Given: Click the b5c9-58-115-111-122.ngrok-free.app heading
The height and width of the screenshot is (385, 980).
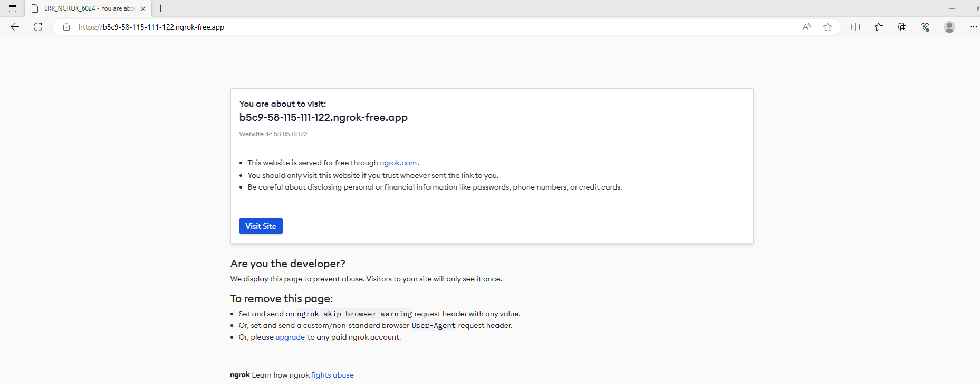Looking at the screenshot, I should [x=323, y=117].
